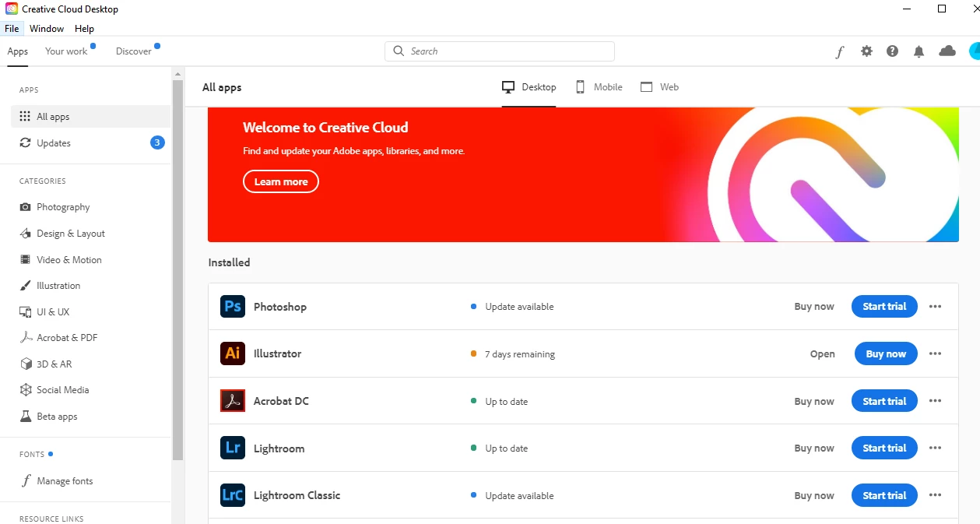Click the Creative Cloud title bar logo
This screenshot has height=524, width=980.
pyautogui.click(x=12, y=9)
